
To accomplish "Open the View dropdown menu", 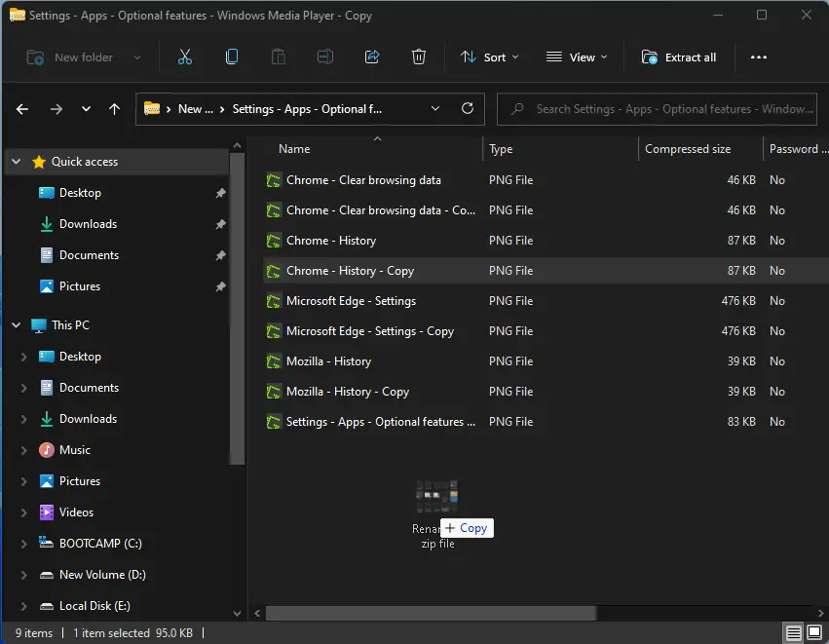I will 577,57.
